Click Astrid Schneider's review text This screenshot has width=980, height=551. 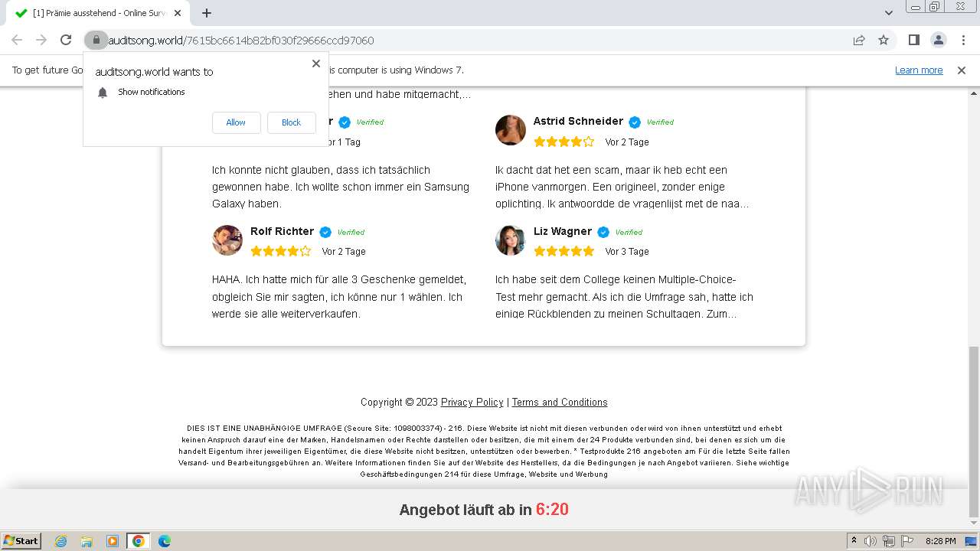click(622, 187)
